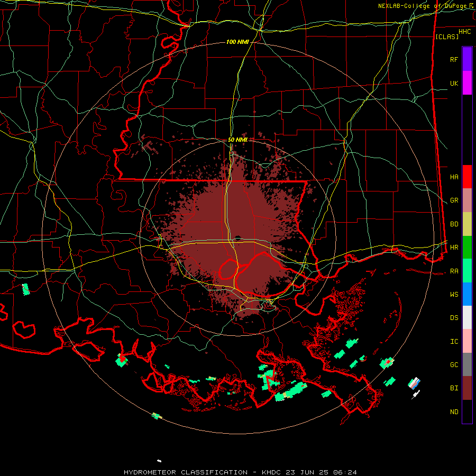Click the RF purple legend swatch
476x476 pixels.
[x=467, y=59]
